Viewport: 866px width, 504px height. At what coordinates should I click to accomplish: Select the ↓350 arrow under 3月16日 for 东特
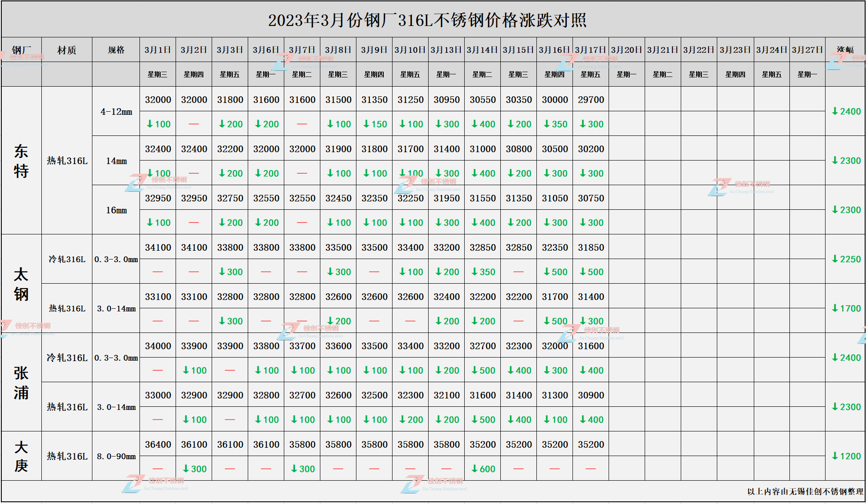tap(555, 124)
